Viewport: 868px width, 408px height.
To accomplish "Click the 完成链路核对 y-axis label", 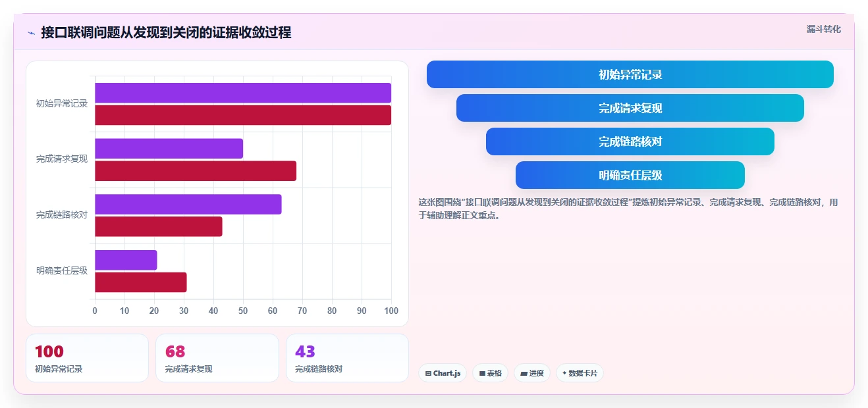I will coord(62,215).
